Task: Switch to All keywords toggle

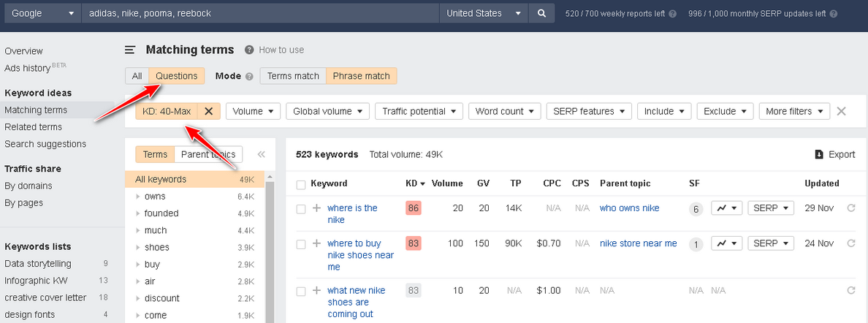Action: 137,76
